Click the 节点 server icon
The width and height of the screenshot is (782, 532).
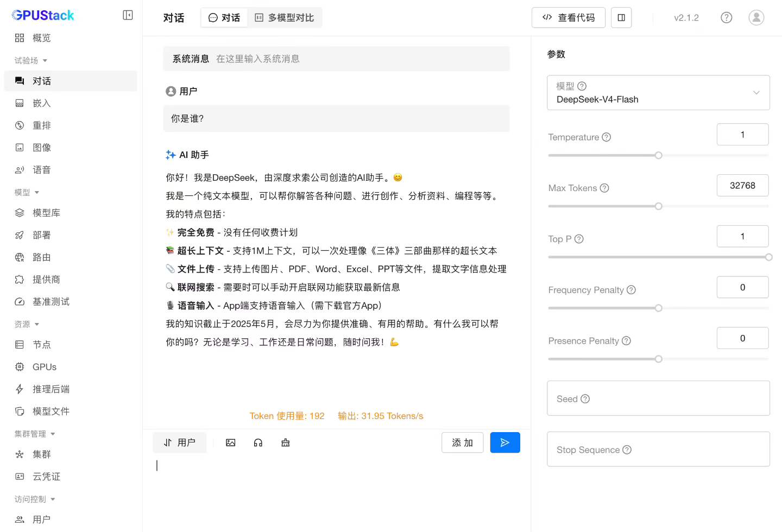(20, 345)
